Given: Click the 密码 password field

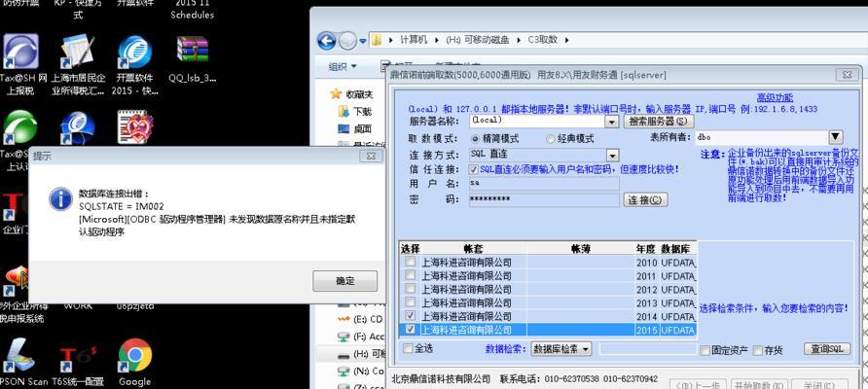Looking at the screenshot, I should (x=544, y=199).
